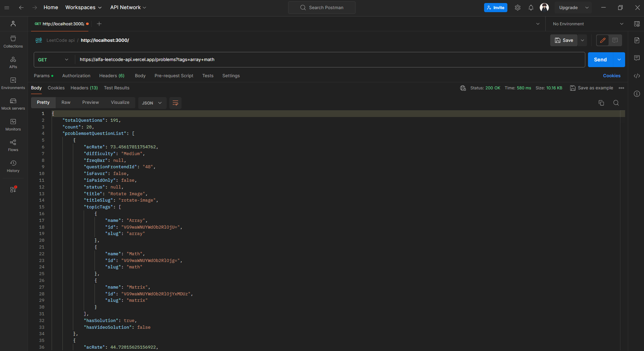Open the response Headers (13) tab
The image size is (644, 351).
point(84,88)
